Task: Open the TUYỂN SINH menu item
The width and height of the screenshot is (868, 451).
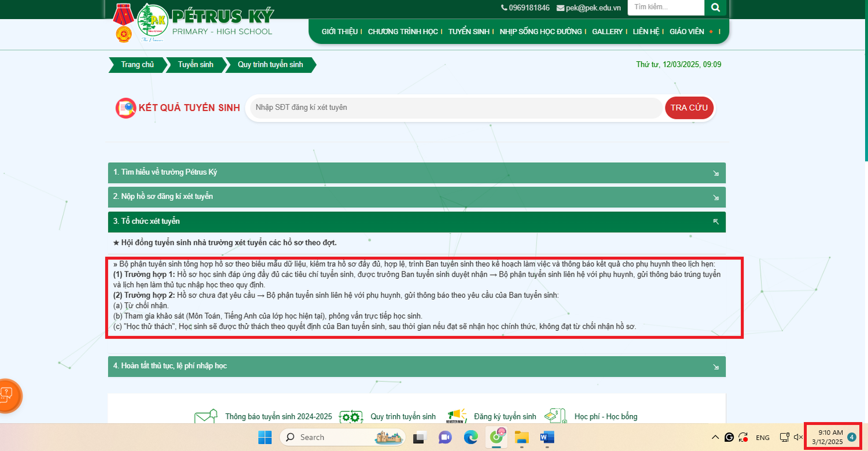Action: 469,32
